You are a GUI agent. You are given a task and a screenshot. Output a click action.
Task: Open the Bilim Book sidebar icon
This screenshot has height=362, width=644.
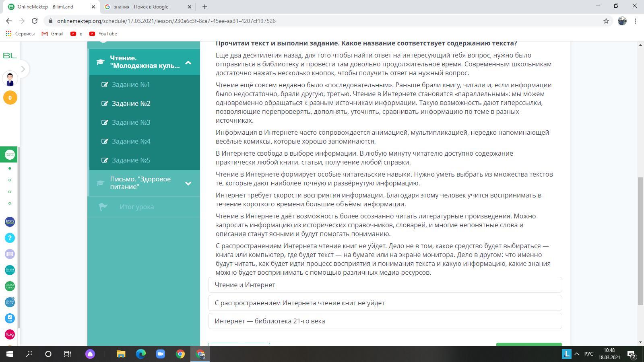10,302
